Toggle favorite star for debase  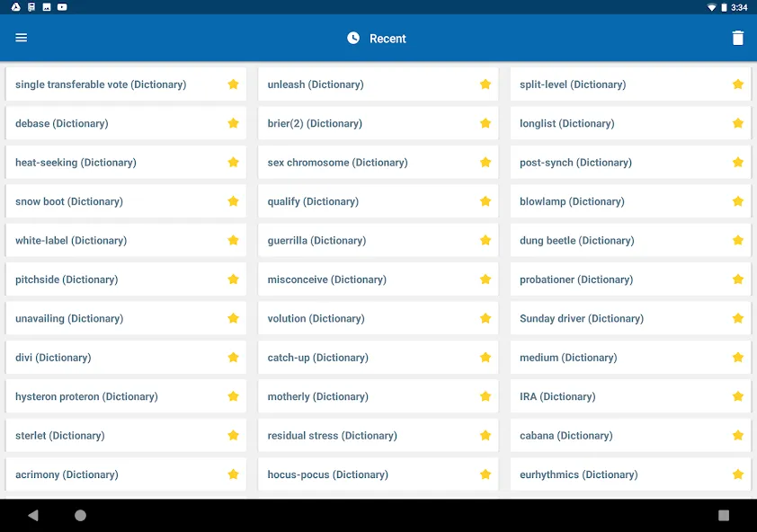click(x=233, y=124)
